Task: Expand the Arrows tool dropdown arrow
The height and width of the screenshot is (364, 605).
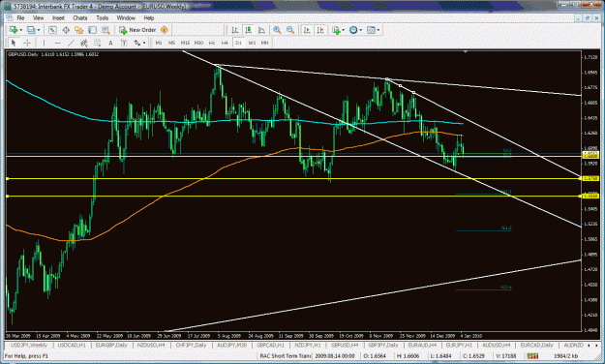Action: click(x=144, y=43)
